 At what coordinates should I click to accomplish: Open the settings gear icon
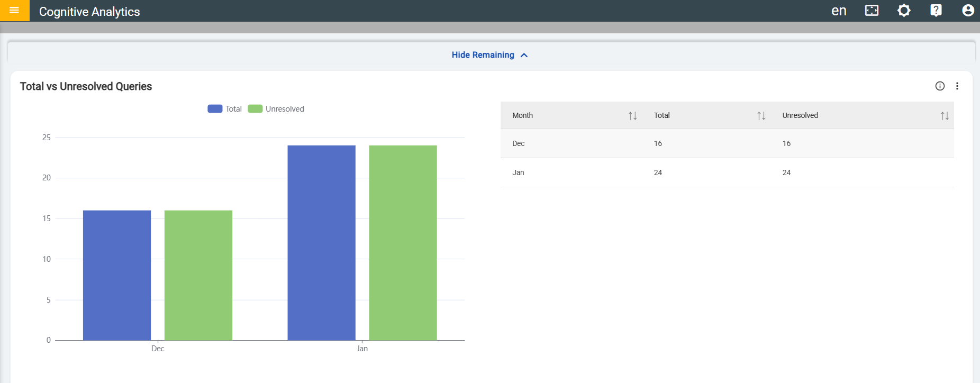[x=904, y=11]
